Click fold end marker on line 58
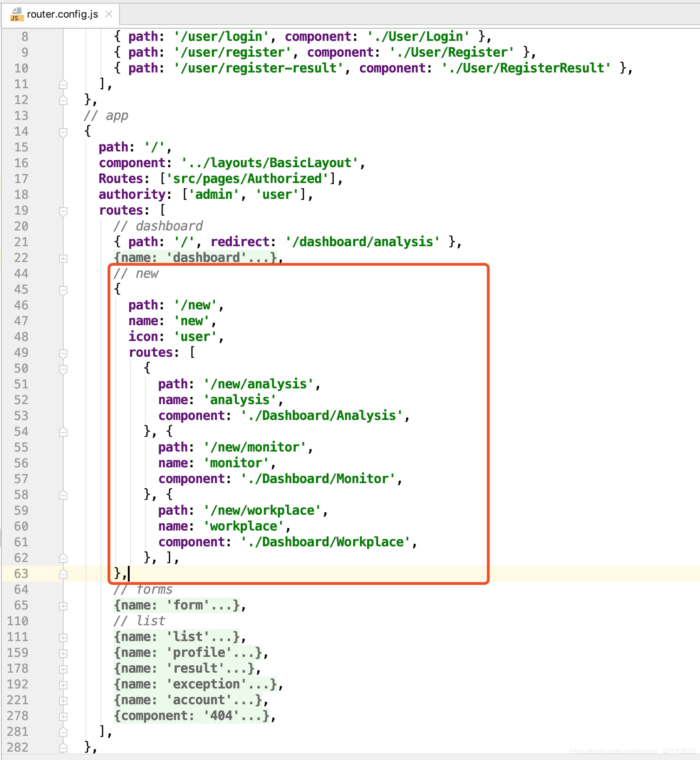This screenshot has width=700, height=760. 63,495
